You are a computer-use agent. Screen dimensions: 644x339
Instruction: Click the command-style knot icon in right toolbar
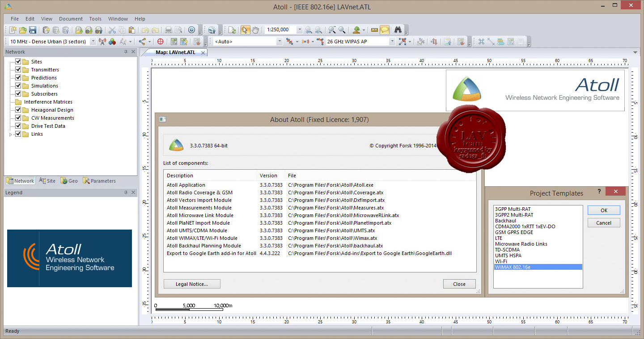481,42
